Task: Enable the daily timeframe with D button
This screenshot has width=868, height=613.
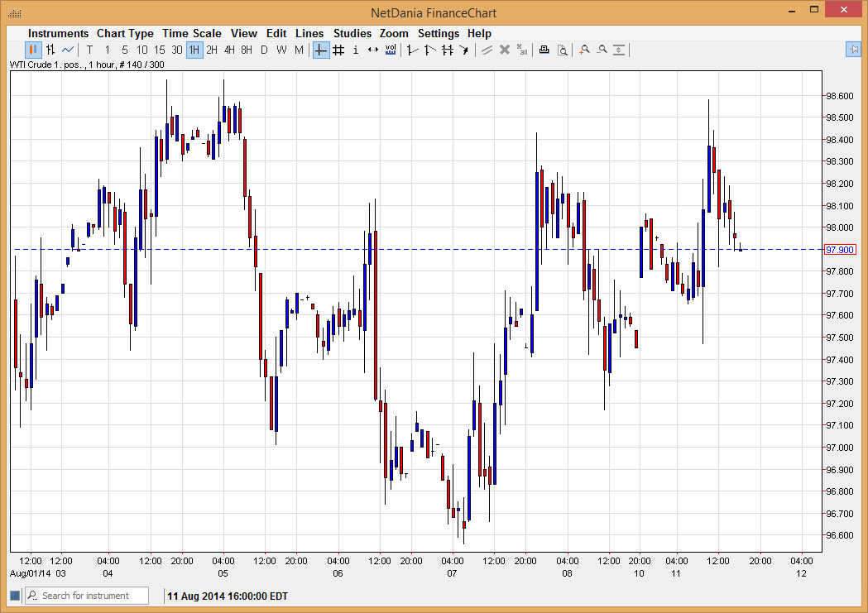Action: point(263,50)
